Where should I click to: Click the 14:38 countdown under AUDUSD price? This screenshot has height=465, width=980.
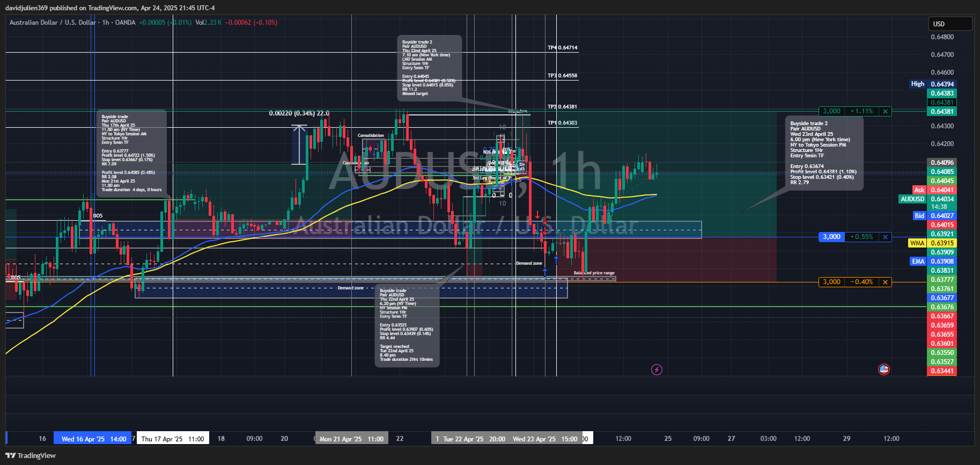[x=939, y=207]
